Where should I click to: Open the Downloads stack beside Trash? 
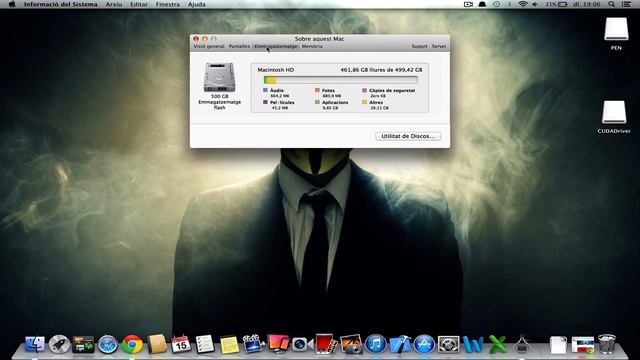[582, 344]
